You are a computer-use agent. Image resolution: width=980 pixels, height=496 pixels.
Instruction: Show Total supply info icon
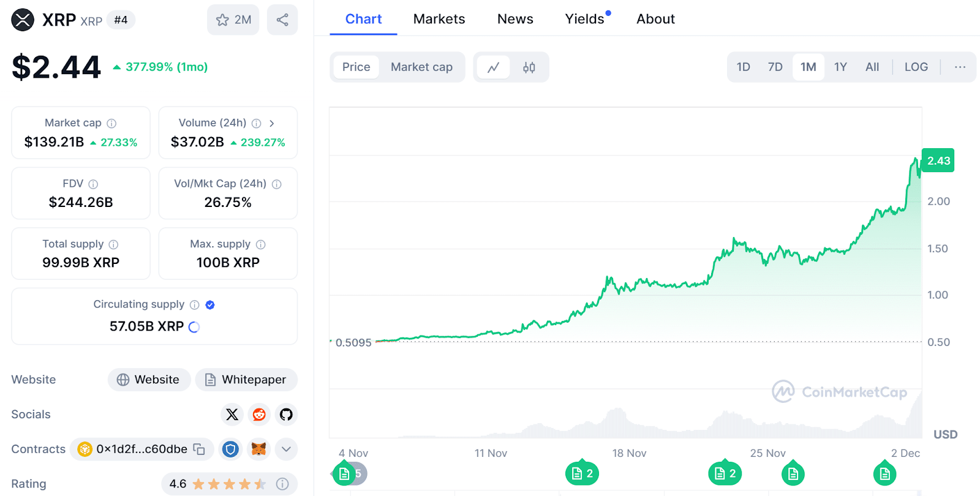click(x=113, y=244)
